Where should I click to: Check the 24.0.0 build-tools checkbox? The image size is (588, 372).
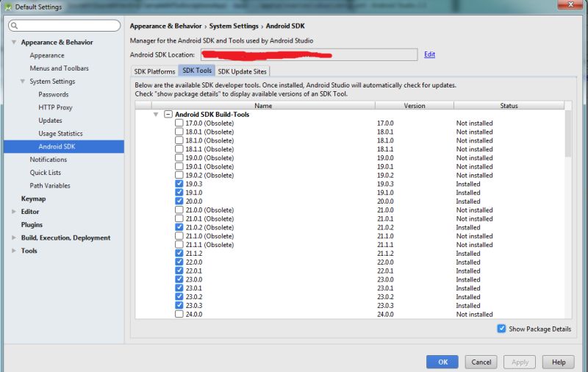click(179, 314)
